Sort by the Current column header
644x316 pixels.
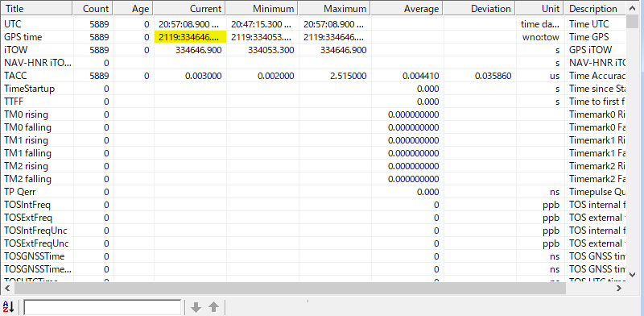(x=189, y=9)
